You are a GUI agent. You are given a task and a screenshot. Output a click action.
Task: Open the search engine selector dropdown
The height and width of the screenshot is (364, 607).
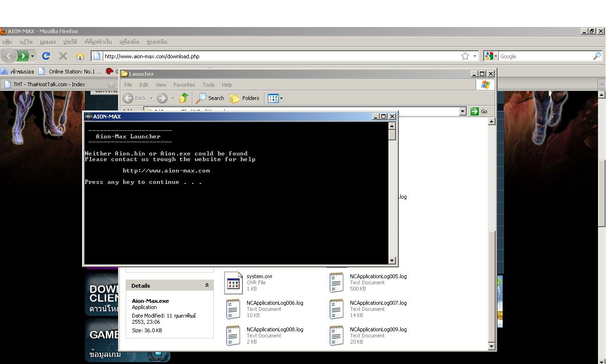[x=496, y=56]
